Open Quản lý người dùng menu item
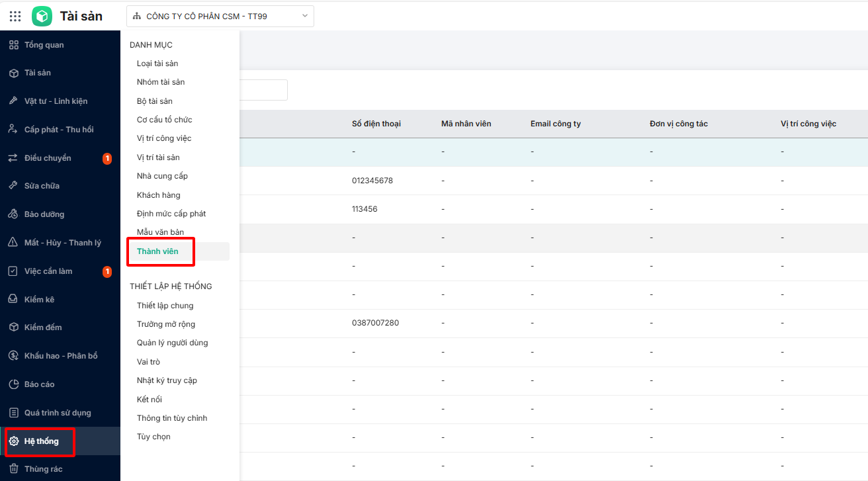This screenshot has height=481, width=868. (172, 343)
